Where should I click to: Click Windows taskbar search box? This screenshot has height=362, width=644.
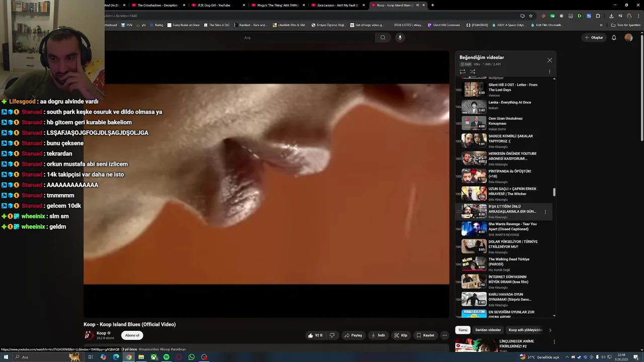(48, 357)
